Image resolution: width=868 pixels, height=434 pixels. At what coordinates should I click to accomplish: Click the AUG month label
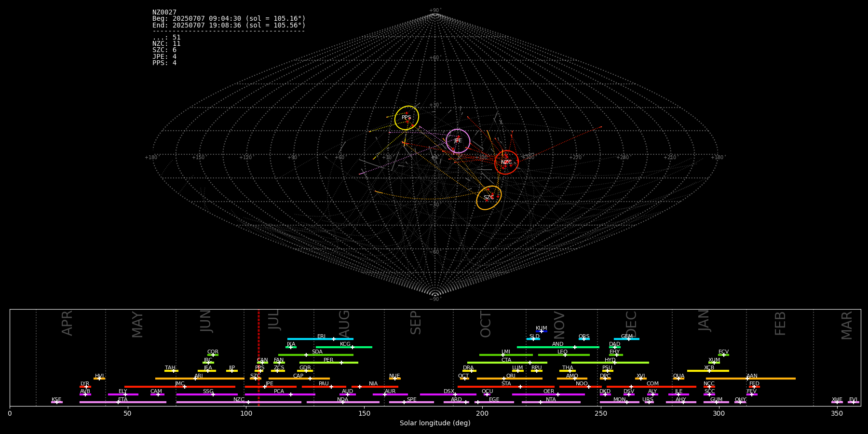[344, 324]
